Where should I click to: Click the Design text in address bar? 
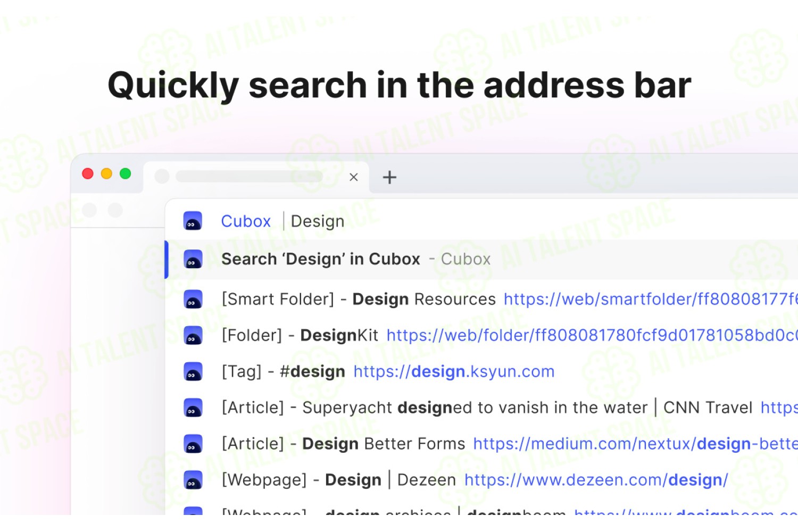click(x=318, y=221)
